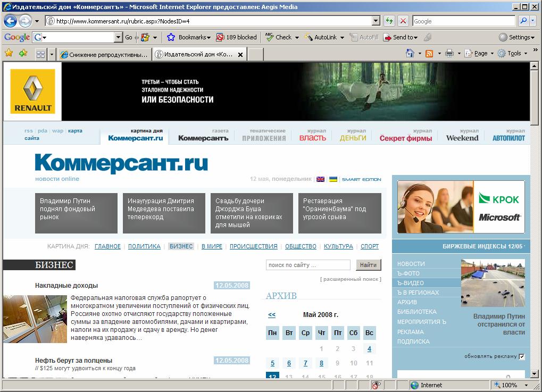
Task: Open Реставрация Ораниенбаума headline box
Action: tap(340, 213)
